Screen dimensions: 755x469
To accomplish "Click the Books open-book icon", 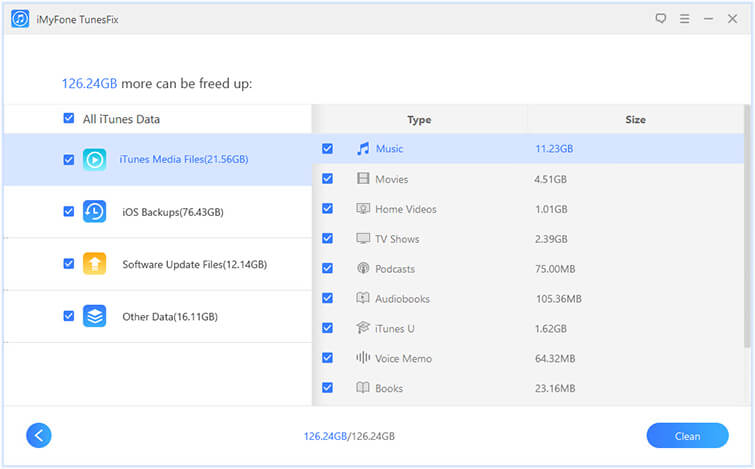I will coord(363,388).
